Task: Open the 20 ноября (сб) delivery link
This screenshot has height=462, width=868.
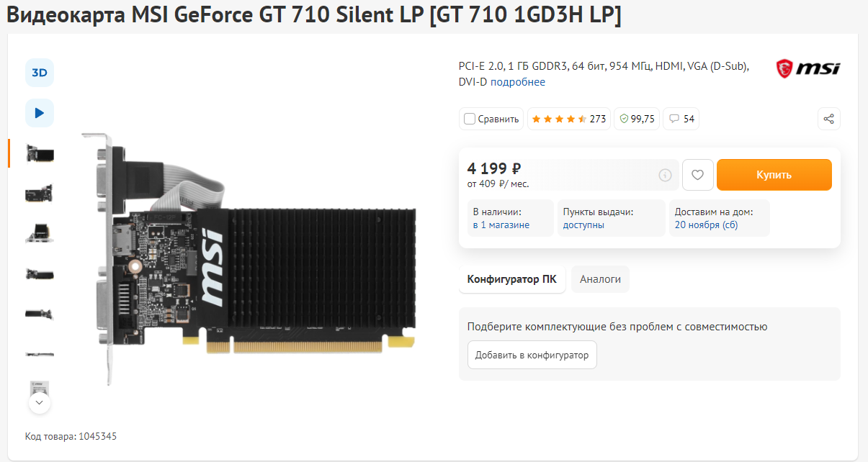Action: [x=706, y=225]
